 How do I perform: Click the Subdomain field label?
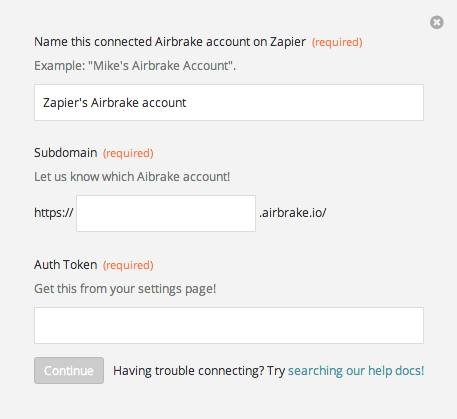point(66,153)
